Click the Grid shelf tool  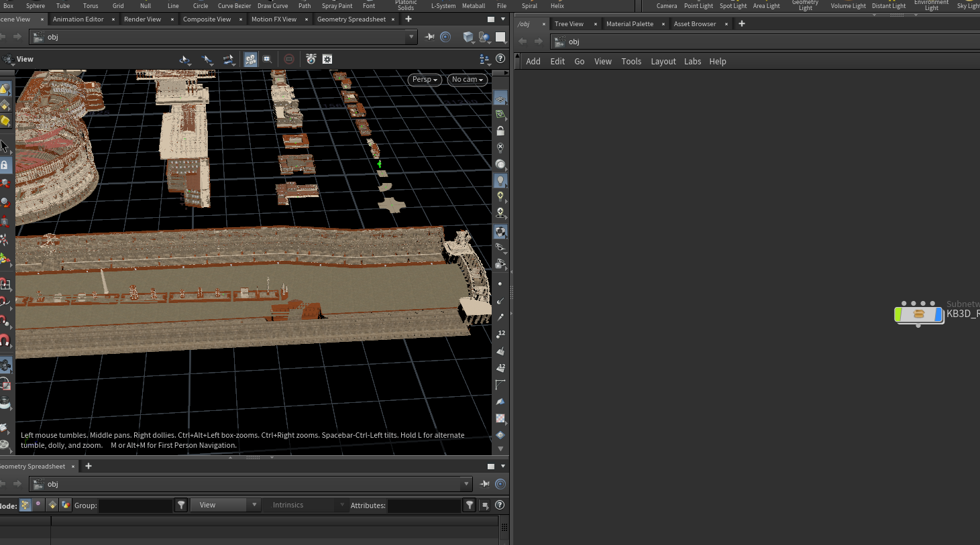[118, 5]
